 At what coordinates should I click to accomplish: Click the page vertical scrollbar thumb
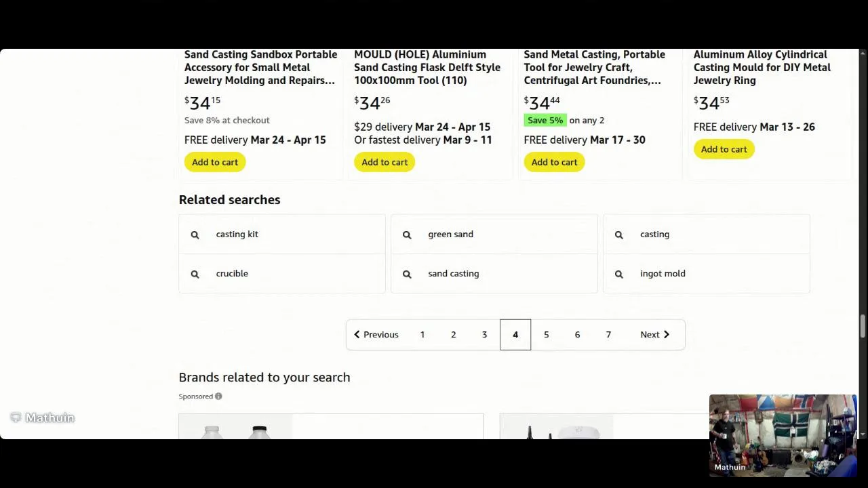pos(863,325)
